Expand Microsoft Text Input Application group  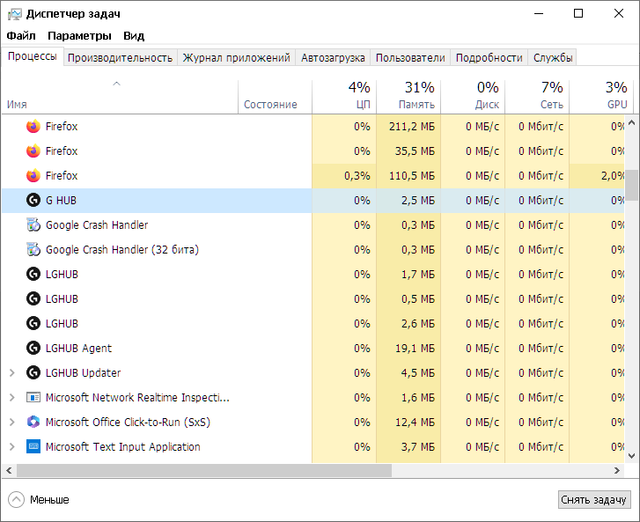coord(12,447)
